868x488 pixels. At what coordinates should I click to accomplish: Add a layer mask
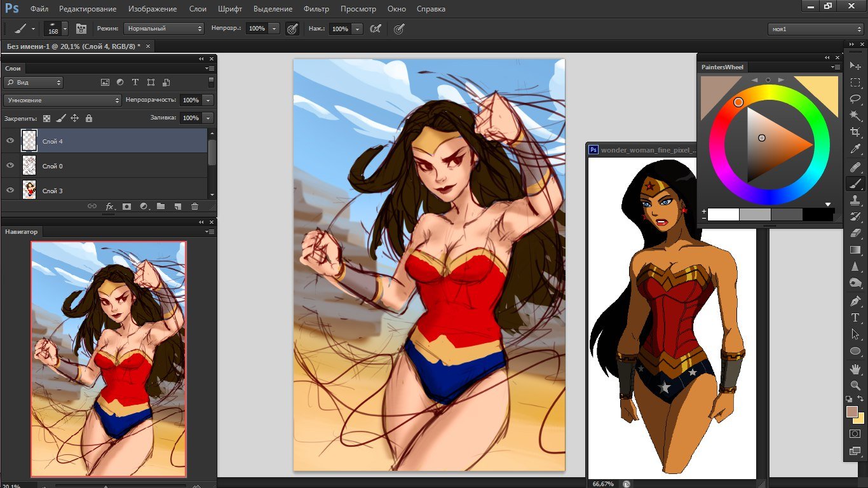coord(127,207)
